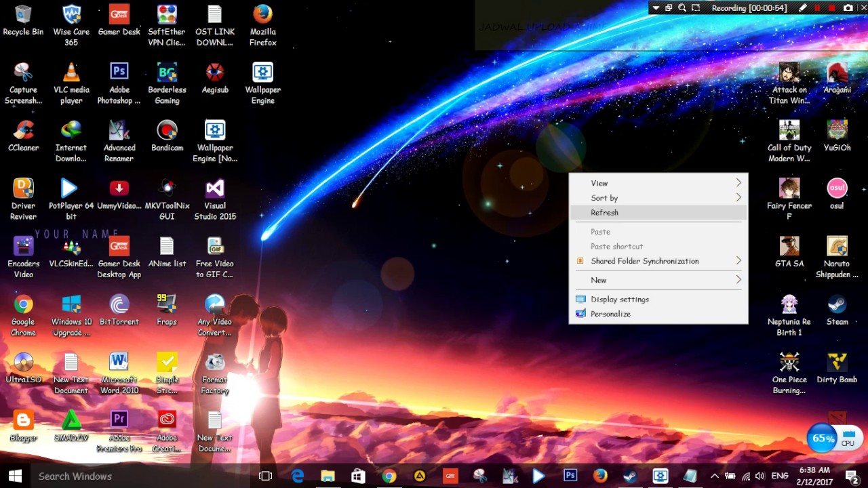Select the VLC media player icon
The image size is (868, 488).
(x=71, y=83)
